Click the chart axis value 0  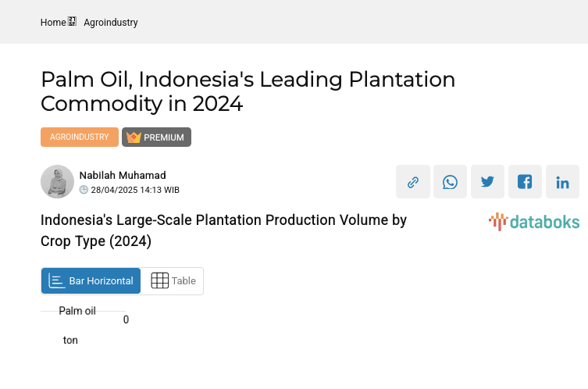tap(126, 319)
